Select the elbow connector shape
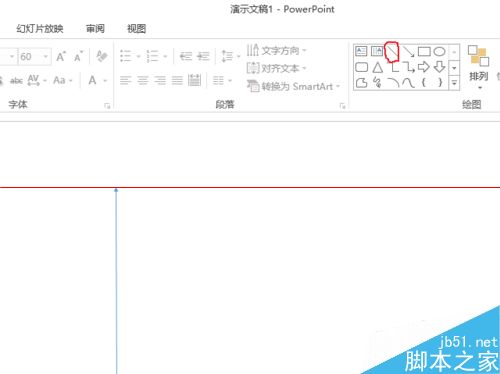This screenshot has height=374, width=500. tap(395, 68)
